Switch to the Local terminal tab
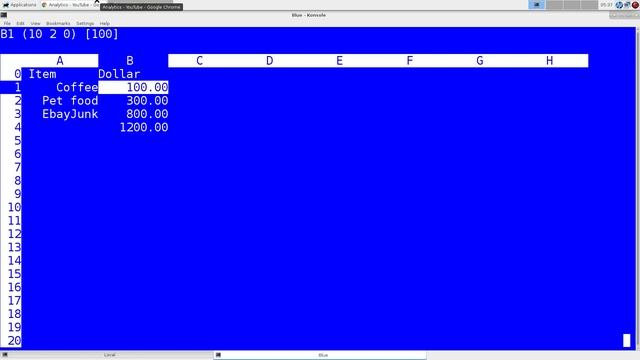 pyautogui.click(x=107, y=355)
